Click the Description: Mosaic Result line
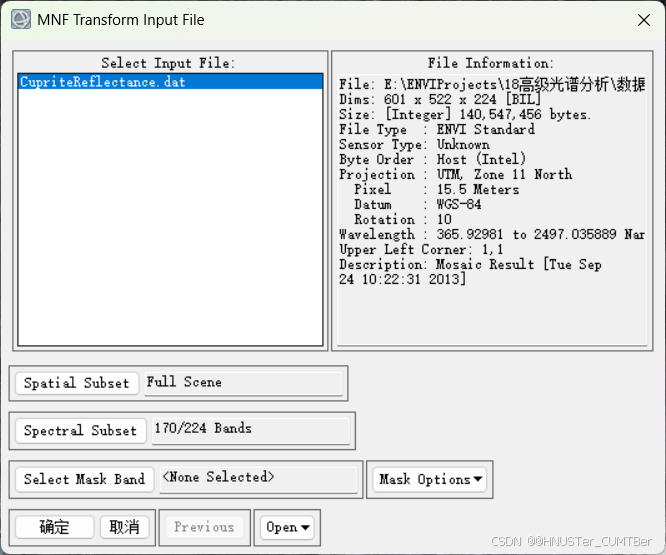Viewport: 666px width, 555px height. click(470, 272)
